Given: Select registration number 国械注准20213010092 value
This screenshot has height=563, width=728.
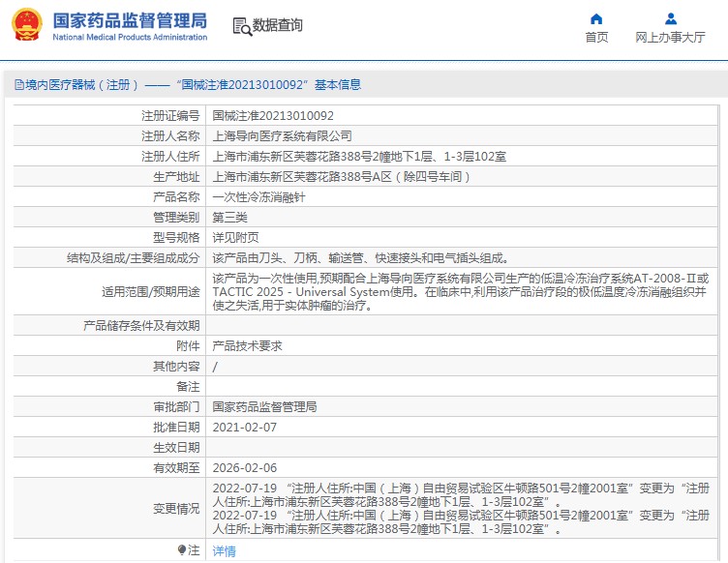Looking at the screenshot, I should pyautogui.click(x=273, y=115).
